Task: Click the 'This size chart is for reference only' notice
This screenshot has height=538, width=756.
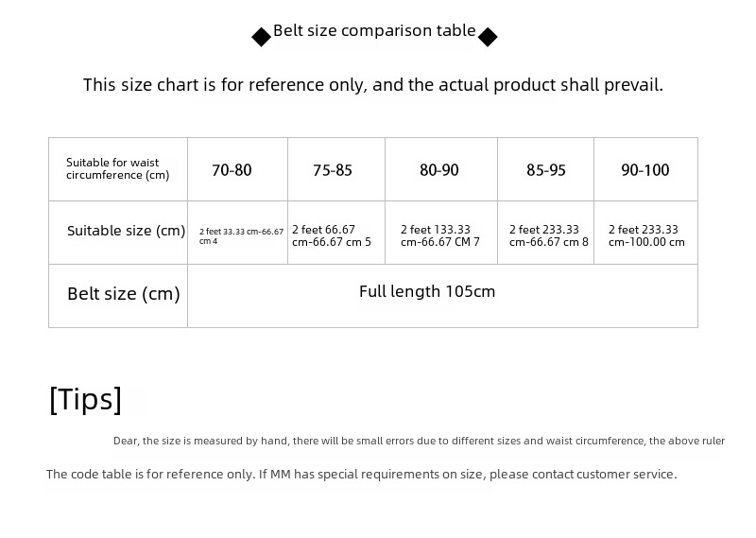Action: coord(373,85)
